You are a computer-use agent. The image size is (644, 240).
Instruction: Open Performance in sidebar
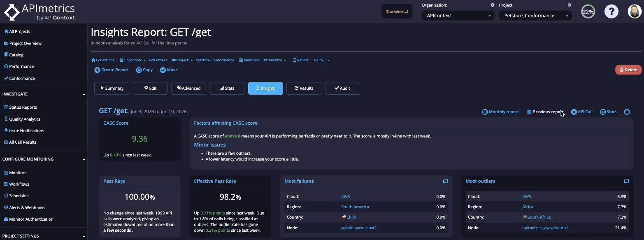click(x=19, y=66)
